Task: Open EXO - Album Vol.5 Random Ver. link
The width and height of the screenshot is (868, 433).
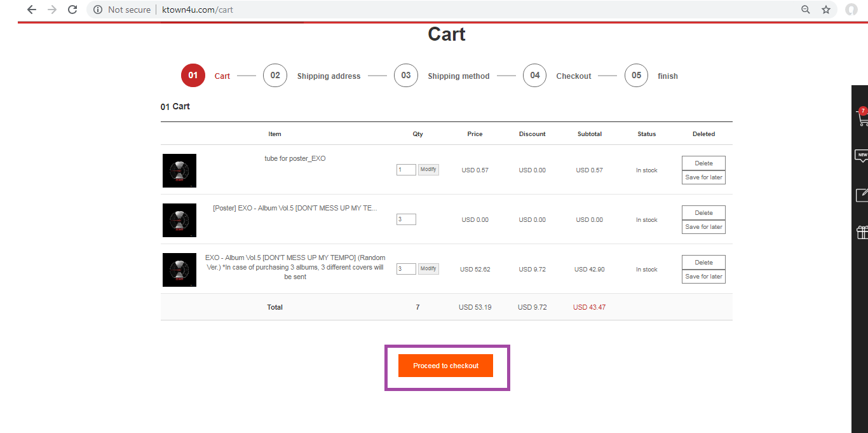Action: (295, 267)
